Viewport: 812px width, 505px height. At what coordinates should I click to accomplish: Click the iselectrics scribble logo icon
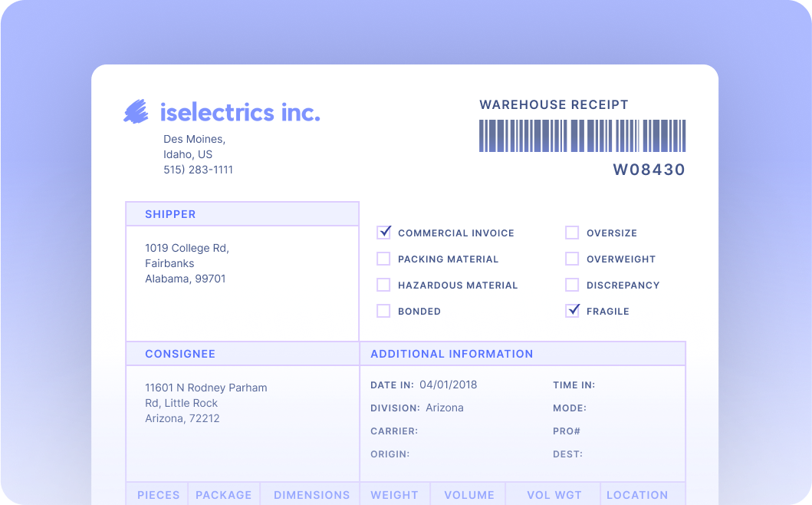click(136, 112)
